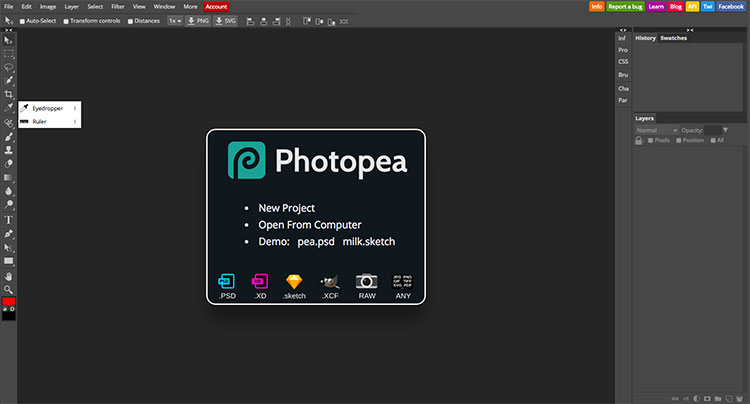Click the orange Info button
750x404 pixels.
pos(596,7)
